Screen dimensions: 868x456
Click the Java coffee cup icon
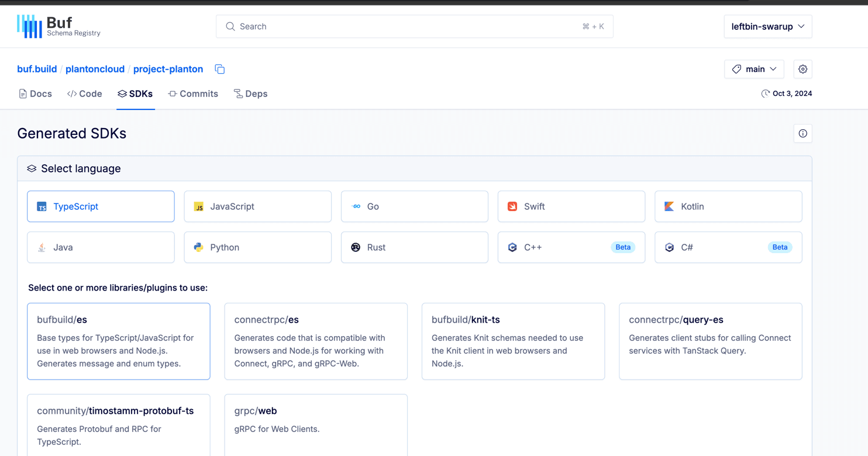42,247
